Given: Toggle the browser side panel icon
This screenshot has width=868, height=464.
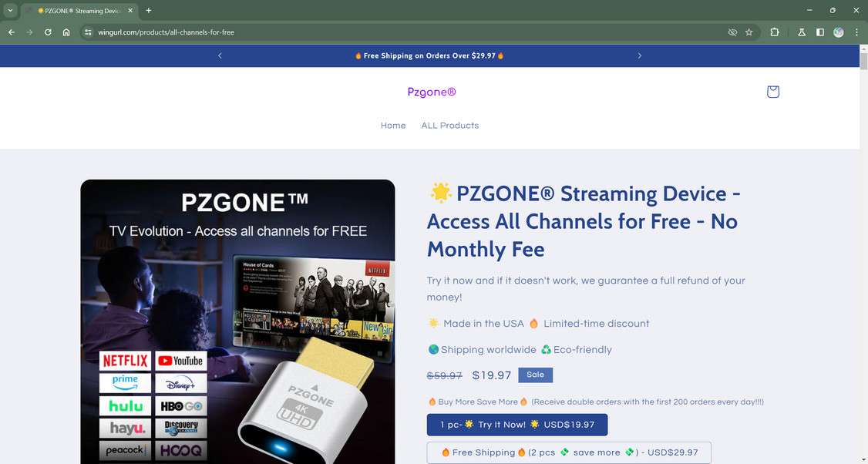Looking at the screenshot, I should click(820, 32).
